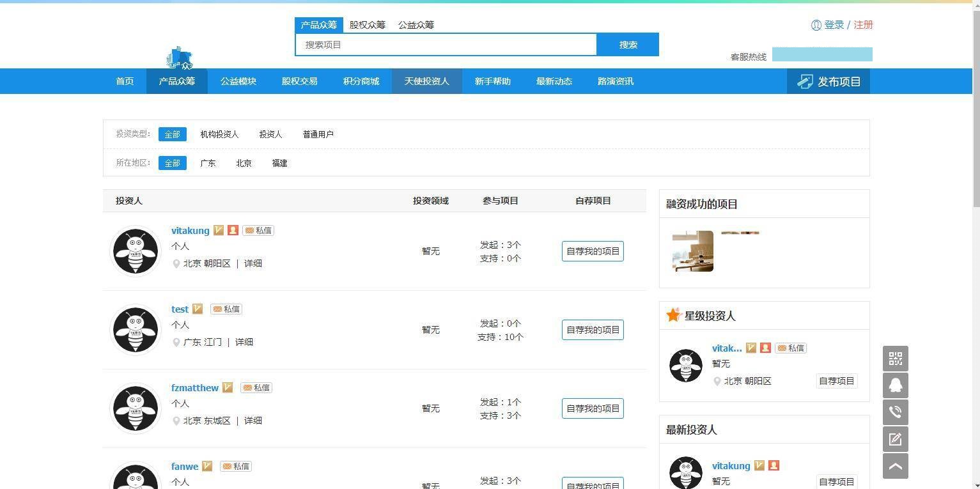Viewport: 980px width, 489px height.
Task: Switch to 股权众筹 search tab
Action: click(367, 25)
